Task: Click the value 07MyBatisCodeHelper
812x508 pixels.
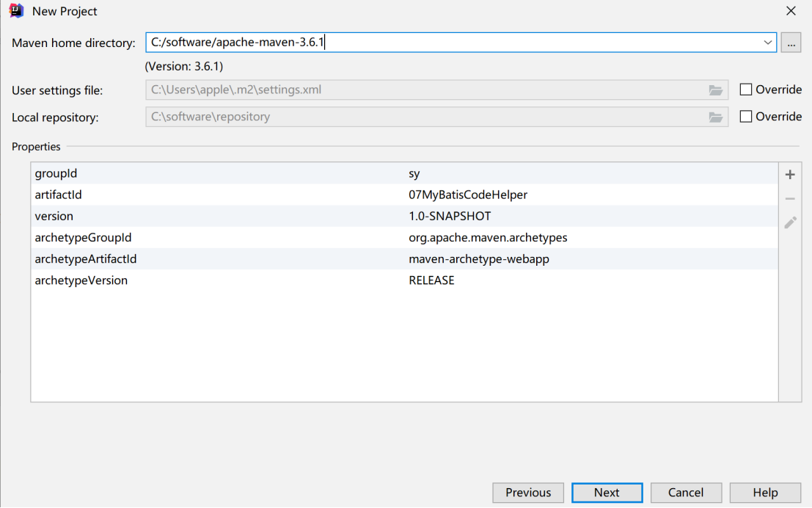Action: click(468, 195)
